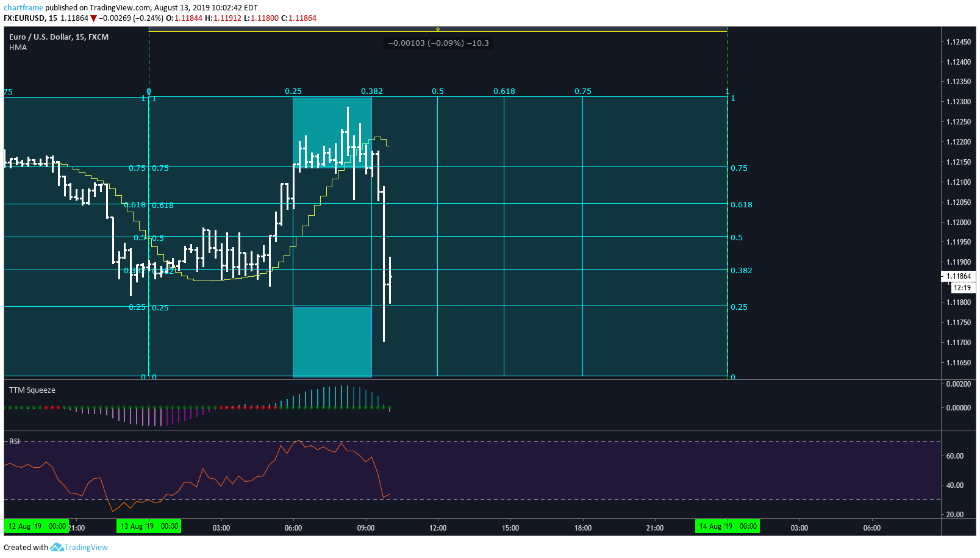The image size is (980, 558).
Task: Click the FX:EURUSD, 15 symbol header
Action: click(30, 18)
